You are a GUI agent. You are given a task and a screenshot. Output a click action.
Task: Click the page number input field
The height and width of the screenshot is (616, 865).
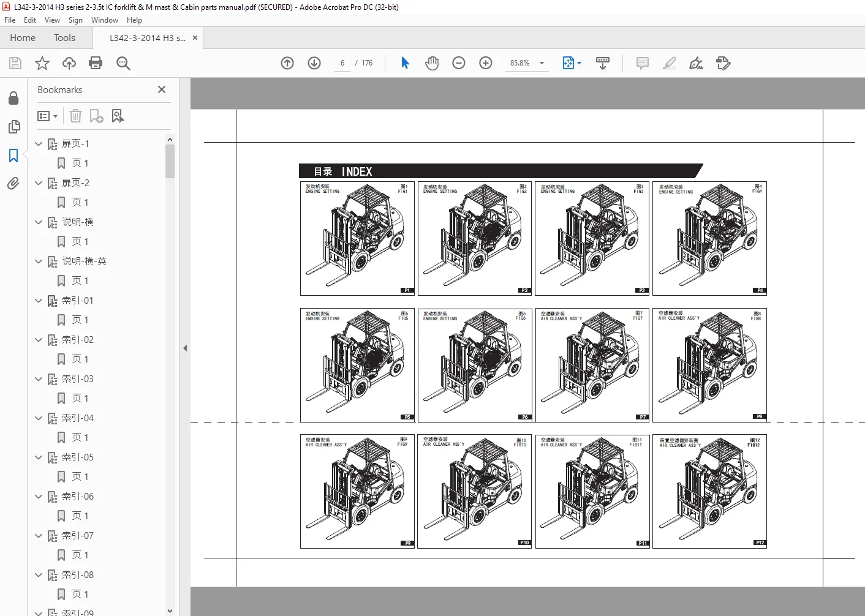click(342, 63)
